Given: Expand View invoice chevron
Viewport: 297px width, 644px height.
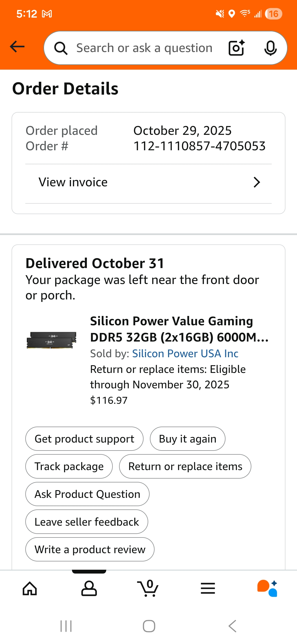Looking at the screenshot, I should 257,182.
